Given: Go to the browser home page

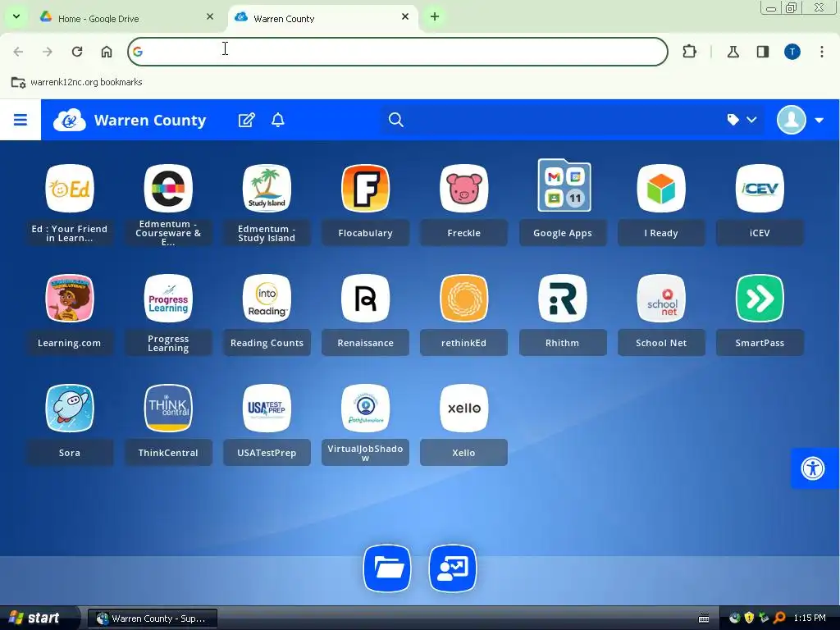Looking at the screenshot, I should [107, 52].
